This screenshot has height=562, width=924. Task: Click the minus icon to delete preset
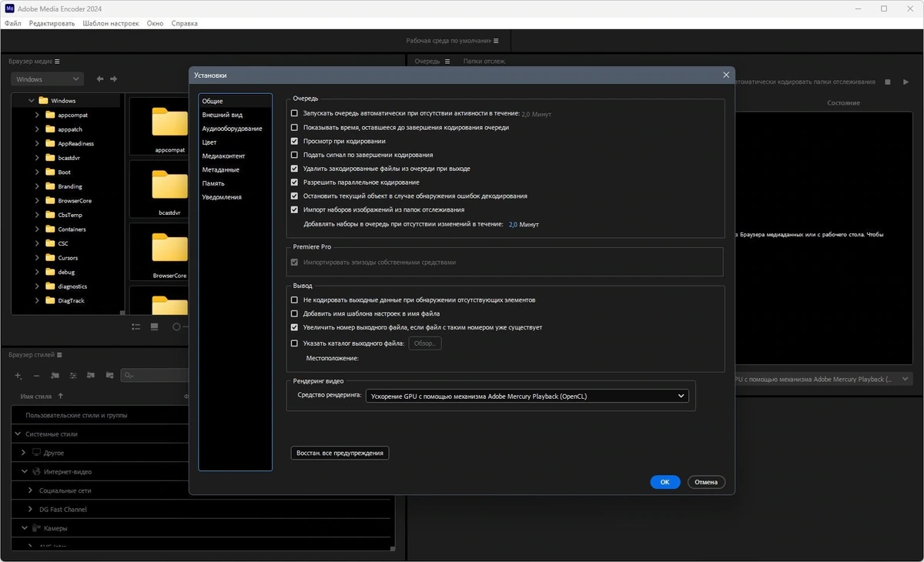[x=36, y=376]
